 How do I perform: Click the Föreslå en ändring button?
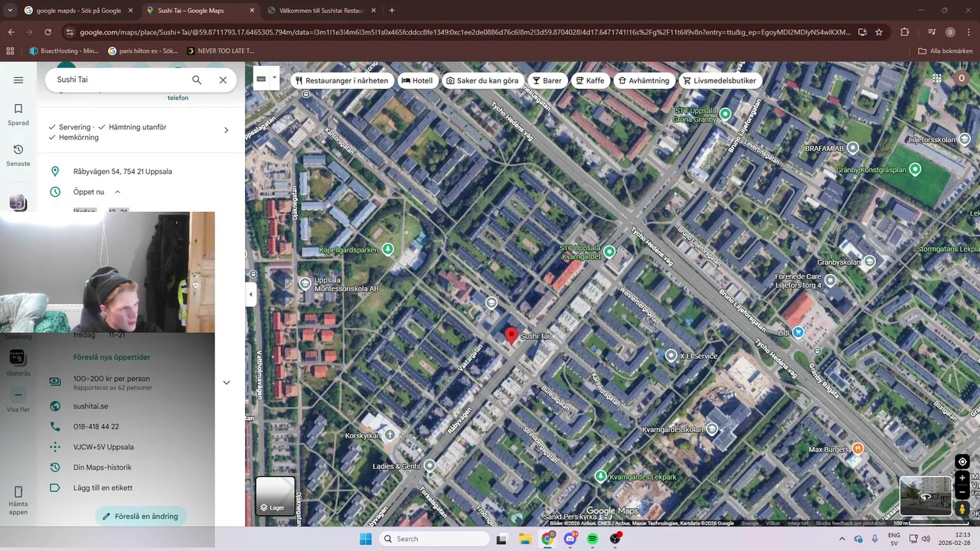pyautogui.click(x=141, y=517)
